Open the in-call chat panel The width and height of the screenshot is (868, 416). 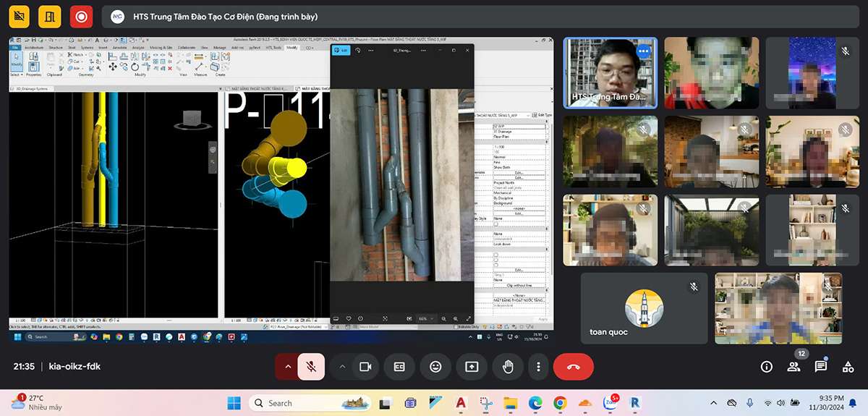tap(821, 367)
